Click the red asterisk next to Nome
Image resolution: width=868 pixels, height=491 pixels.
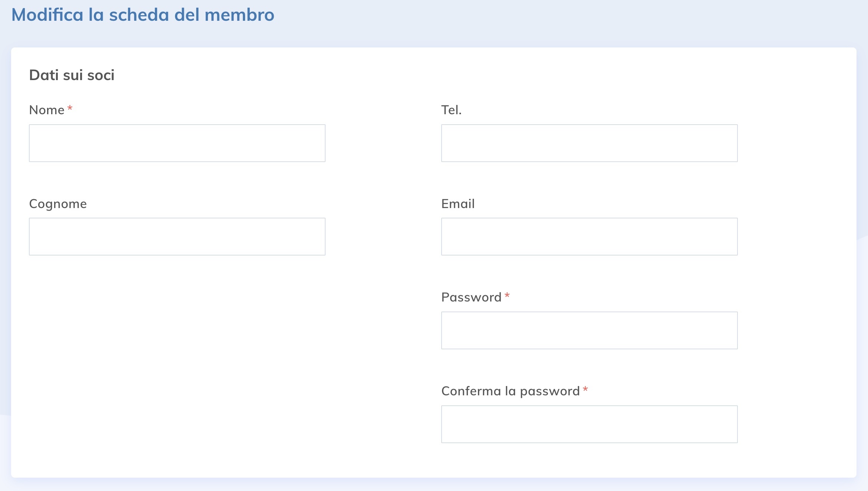[70, 108]
